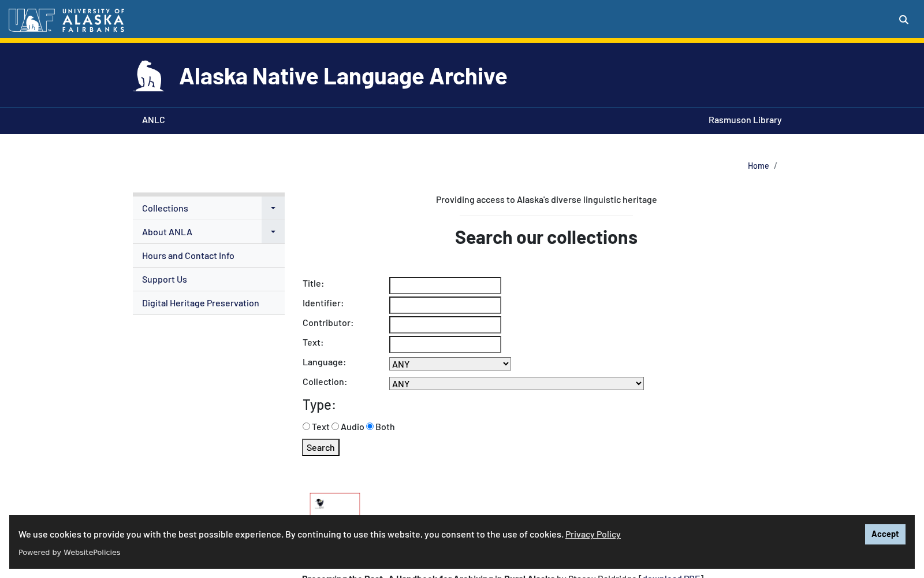Click the polar bear archive logo
924x578 pixels.
[x=149, y=76]
